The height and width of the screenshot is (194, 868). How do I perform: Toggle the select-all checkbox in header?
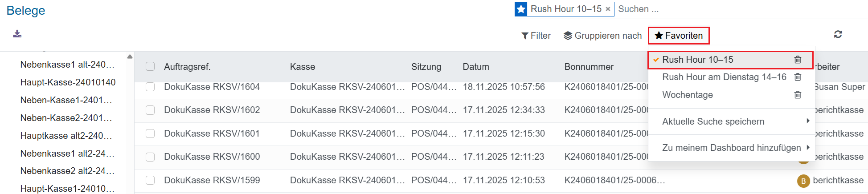[x=150, y=66]
